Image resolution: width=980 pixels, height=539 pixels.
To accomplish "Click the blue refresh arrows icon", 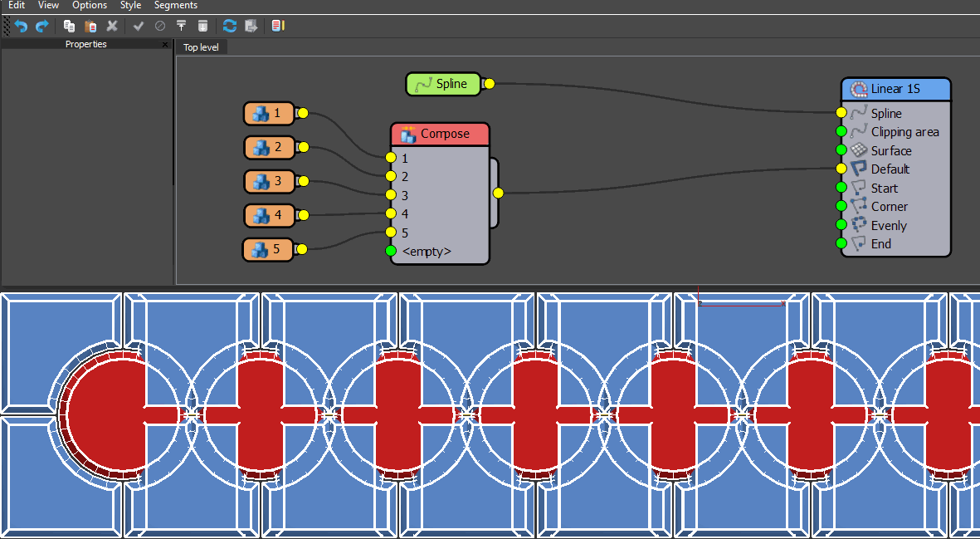I will coord(230,27).
